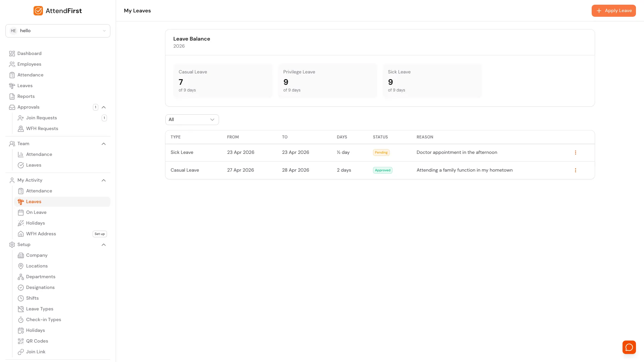Click the Company building icon
Image resolution: width=644 pixels, height=362 pixels.
tap(21, 255)
